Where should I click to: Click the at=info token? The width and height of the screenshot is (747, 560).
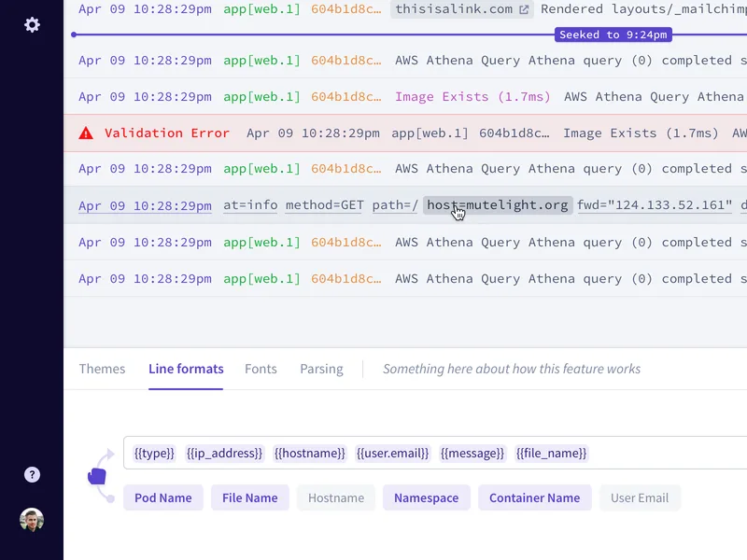click(250, 204)
